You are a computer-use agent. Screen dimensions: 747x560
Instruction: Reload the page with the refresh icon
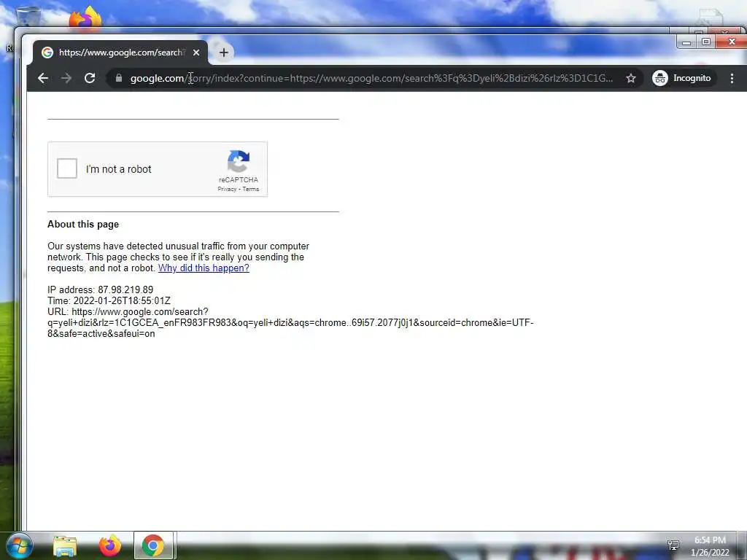coord(90,78)
